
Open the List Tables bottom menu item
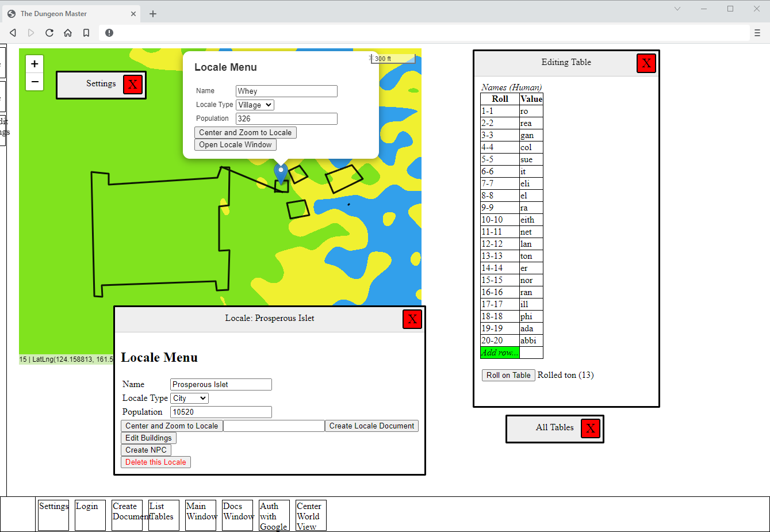coord(163,515)
